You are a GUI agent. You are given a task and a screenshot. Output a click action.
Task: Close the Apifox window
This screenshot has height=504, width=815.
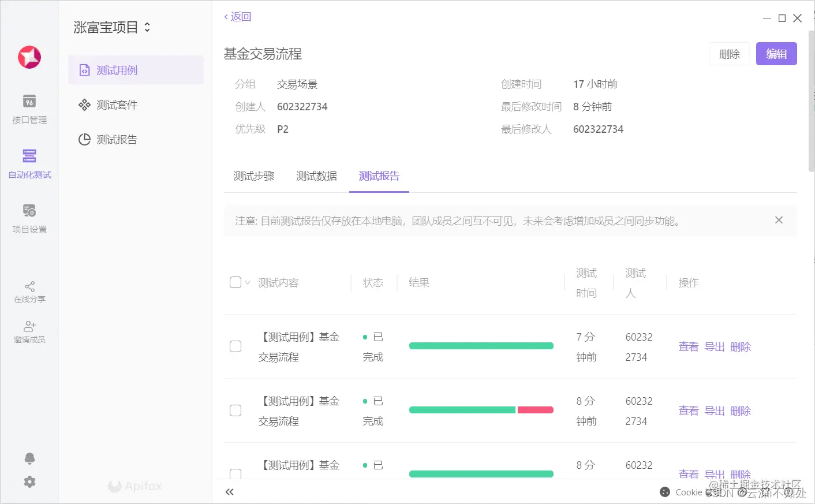(x=798, y=18)
